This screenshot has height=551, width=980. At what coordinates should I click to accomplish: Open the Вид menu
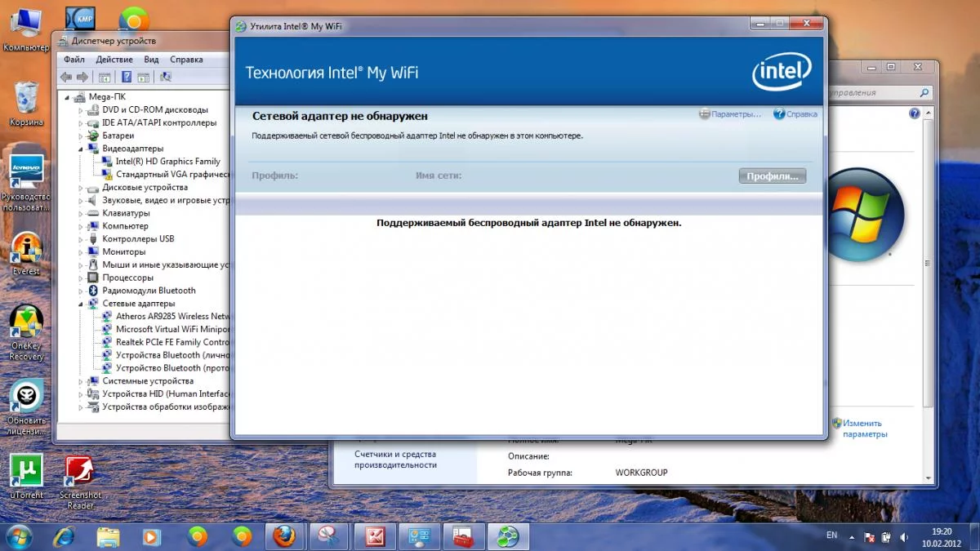click(x=151, y=60)
